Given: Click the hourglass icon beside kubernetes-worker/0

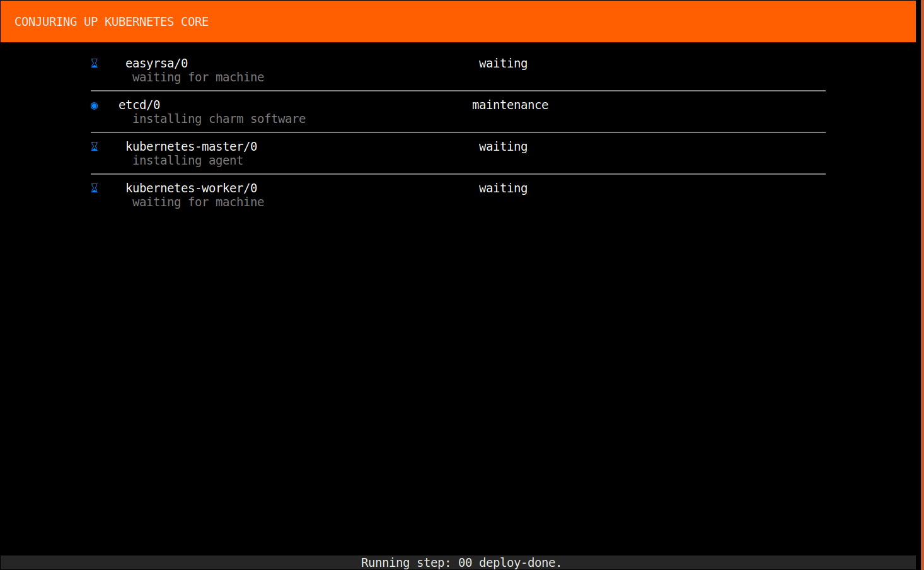Looking at the screenshot, I should click(95, 188).
